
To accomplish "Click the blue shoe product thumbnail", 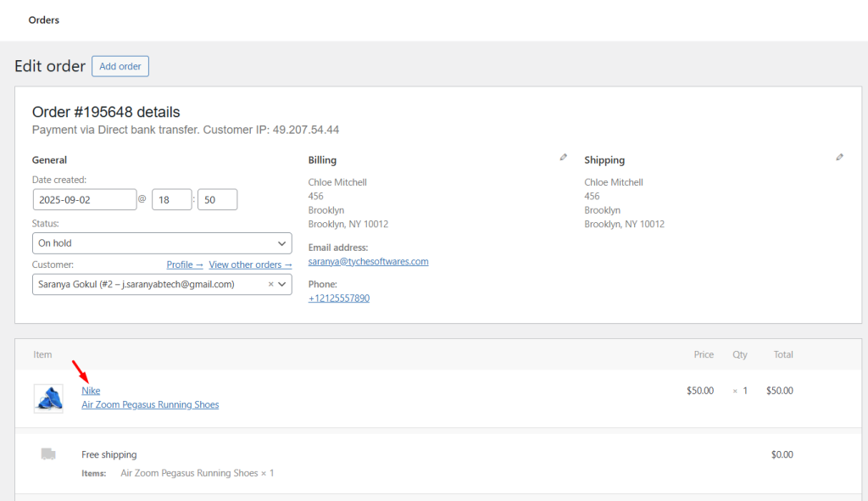I will [x=48, y=397].
